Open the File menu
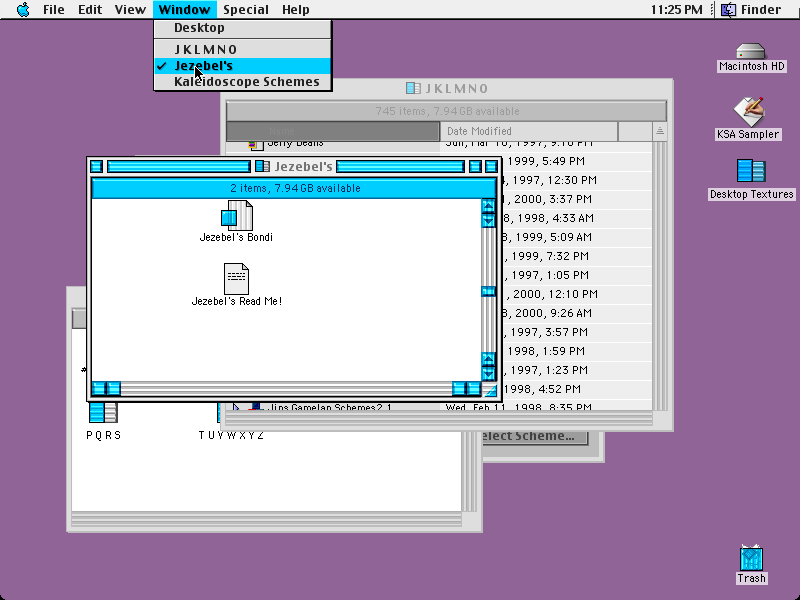The image size is (800, 600). click(54, 9)
